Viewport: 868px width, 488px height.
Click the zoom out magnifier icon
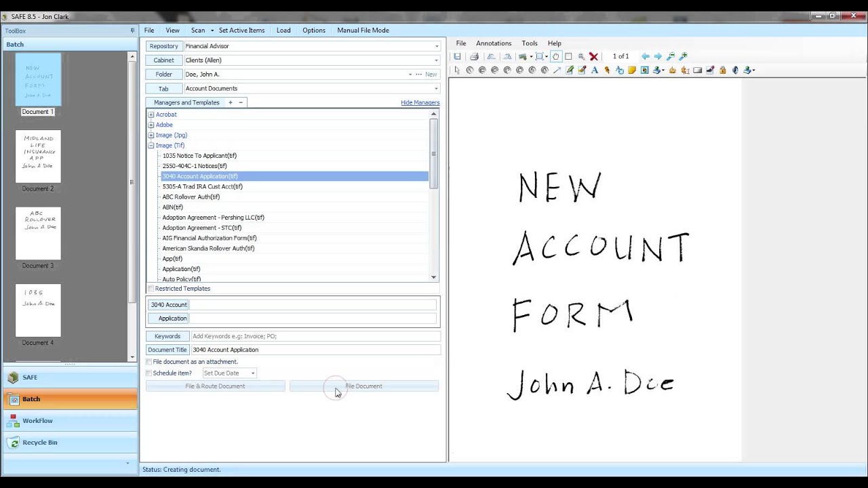click(671, 56)
